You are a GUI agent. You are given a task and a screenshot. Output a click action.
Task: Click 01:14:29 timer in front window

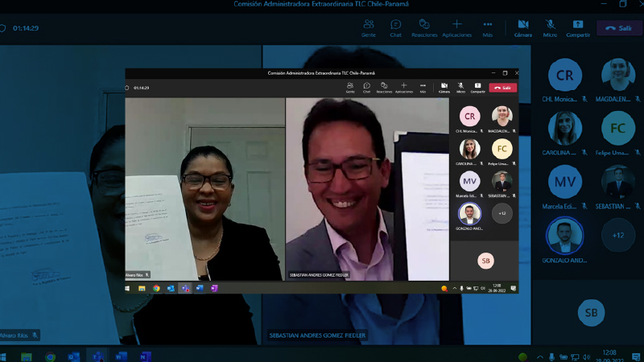click(142, 88)
